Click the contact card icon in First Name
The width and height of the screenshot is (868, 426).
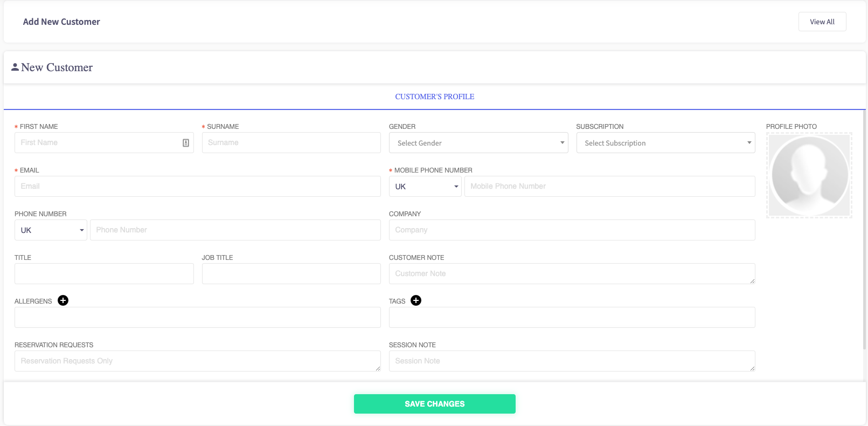click(186, 143)
